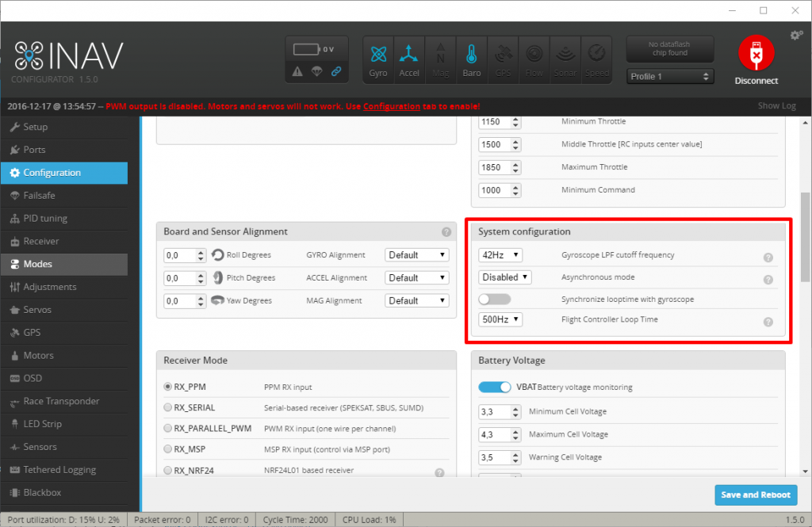Click help icon in Board and Sensor Alignment header
The image size is (812, 527).
[x=446, y=232]
